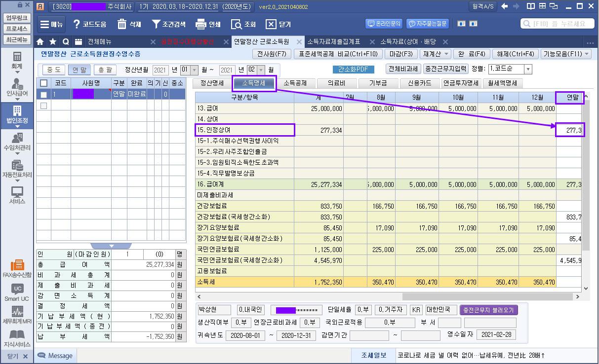Switch to the 소득공제 tab

pyautogui.click(x=295, y=83)
